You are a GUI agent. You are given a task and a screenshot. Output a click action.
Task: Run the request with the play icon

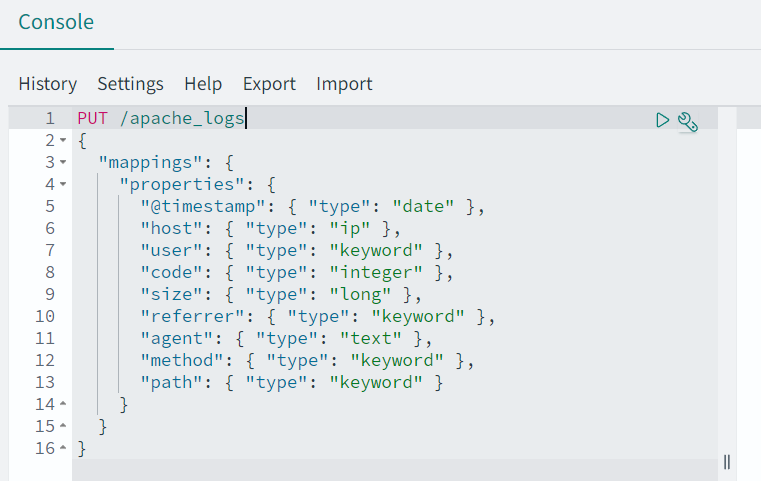[x=662, y=120]
